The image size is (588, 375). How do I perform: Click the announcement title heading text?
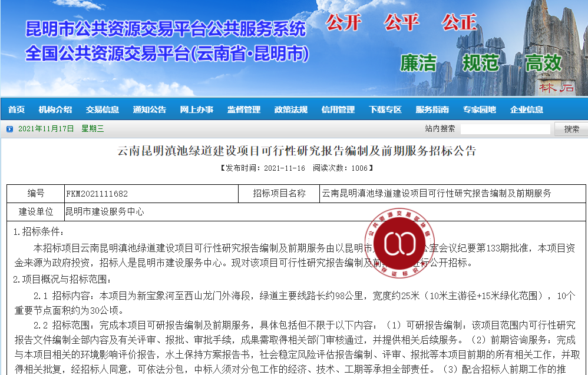tap(297, 151)
